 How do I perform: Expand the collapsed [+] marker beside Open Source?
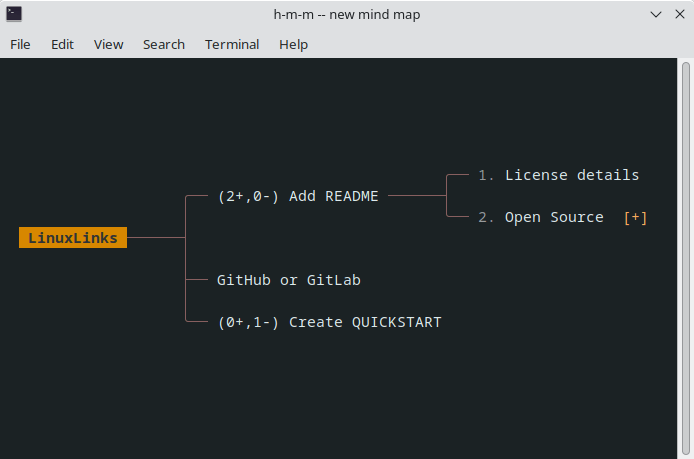pos(635,217)
